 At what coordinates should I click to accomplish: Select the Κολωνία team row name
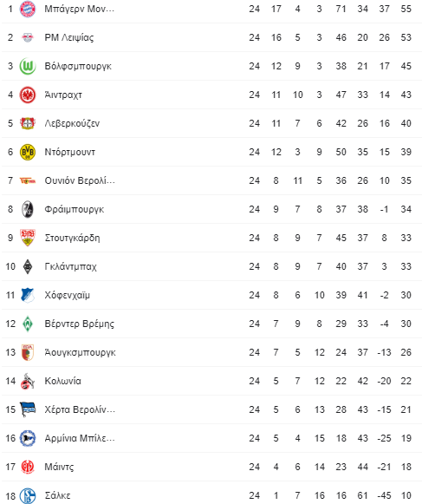(x=63, y=381)
